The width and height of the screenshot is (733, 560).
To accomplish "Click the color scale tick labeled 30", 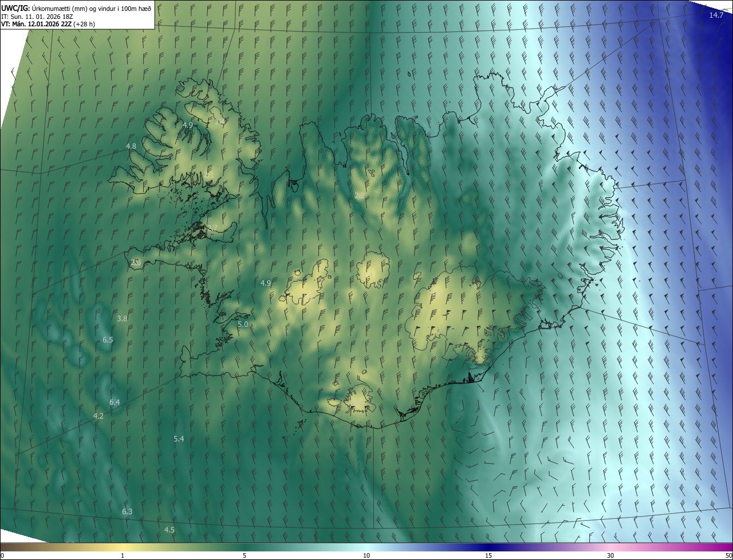I will coord(610,555).
